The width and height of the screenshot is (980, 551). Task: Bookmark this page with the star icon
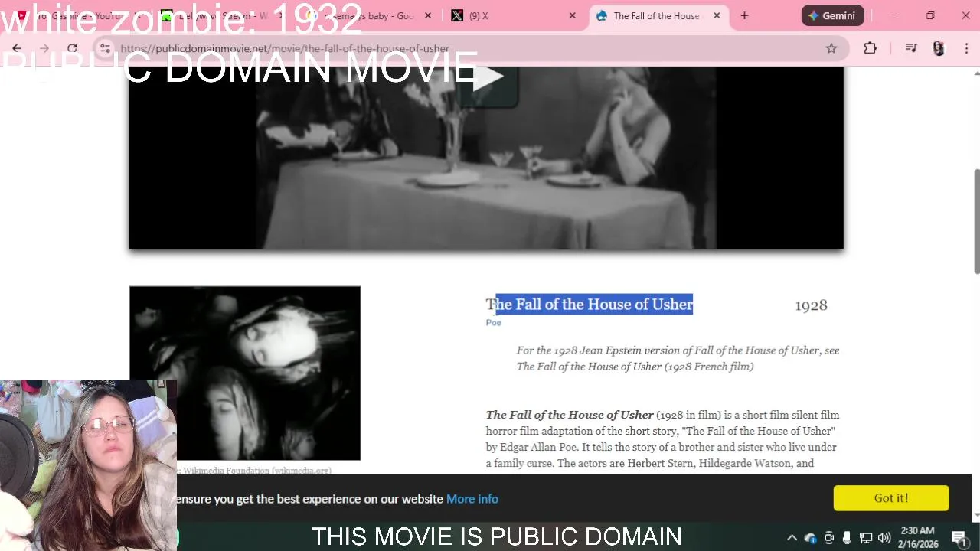(831, 48)
